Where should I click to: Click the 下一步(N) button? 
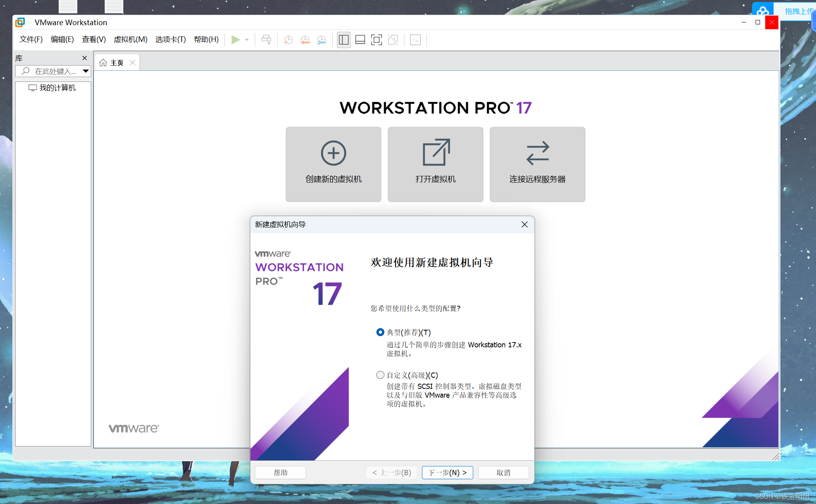pyautogui.click(x=447, y=472)
